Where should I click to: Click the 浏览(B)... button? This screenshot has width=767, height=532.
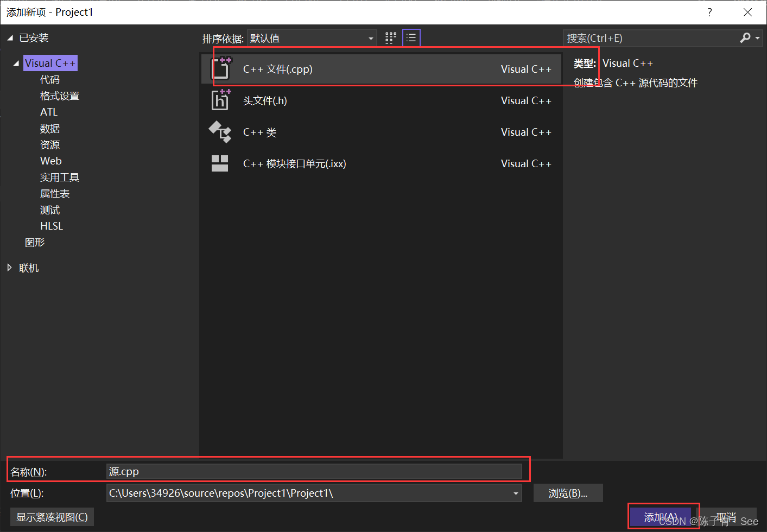tap(568, 493)
